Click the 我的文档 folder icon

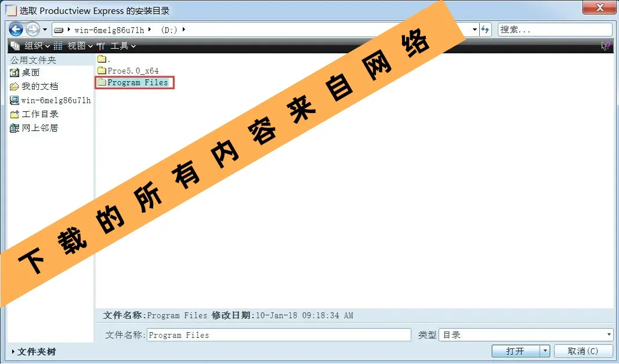tap(14, 86)
